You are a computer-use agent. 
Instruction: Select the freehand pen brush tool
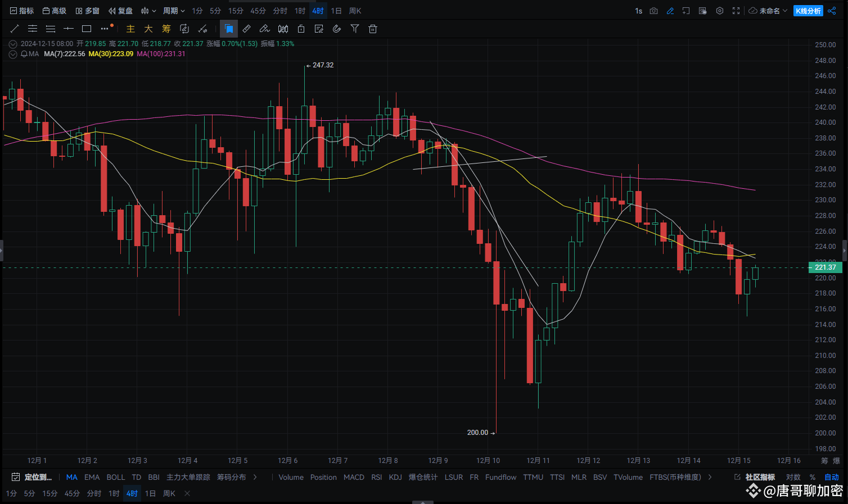pos(265,29)
